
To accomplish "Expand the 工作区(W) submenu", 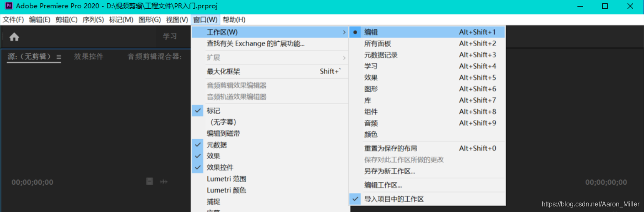I will (270, 32).
